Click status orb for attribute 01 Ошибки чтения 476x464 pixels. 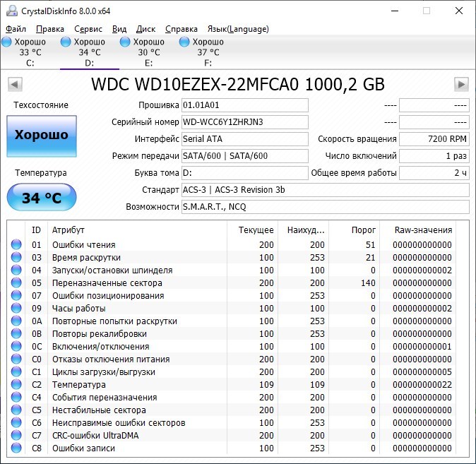coord(16,245)
